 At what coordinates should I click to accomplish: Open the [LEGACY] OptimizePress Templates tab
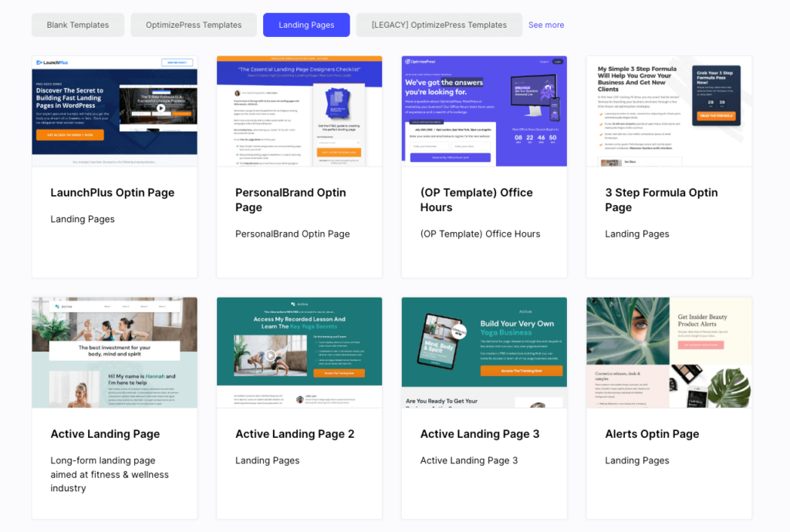(x=439, y=25)
